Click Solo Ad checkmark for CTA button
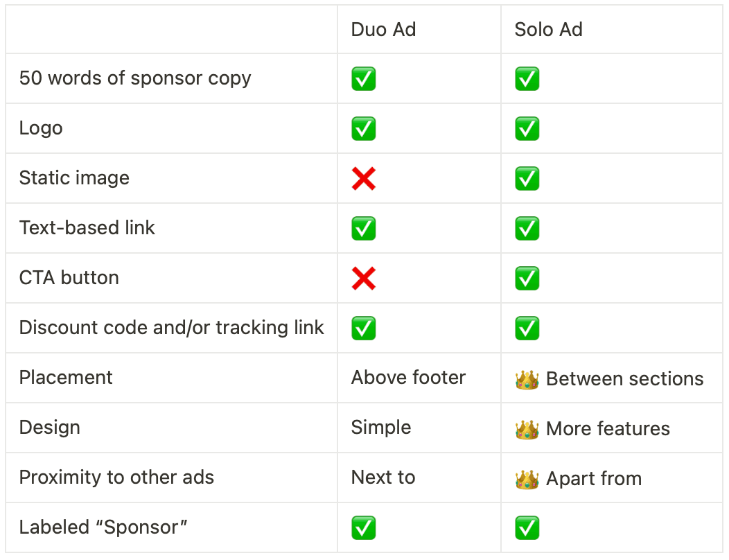729x560 pixels. (527, 279)
